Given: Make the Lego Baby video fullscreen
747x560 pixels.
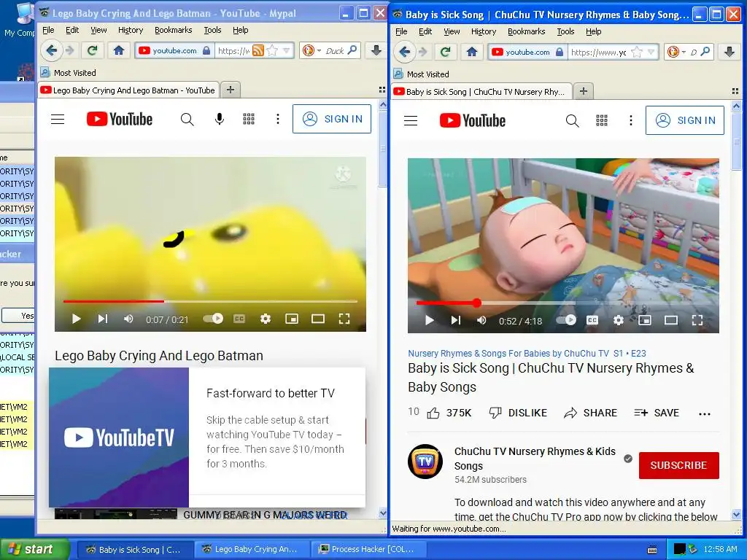Looking at the screenshot, I should (344, 319).
